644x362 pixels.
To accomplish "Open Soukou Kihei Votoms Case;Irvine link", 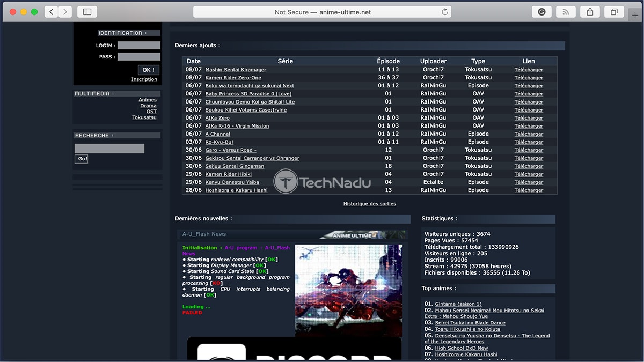I will tap(246, 110).
